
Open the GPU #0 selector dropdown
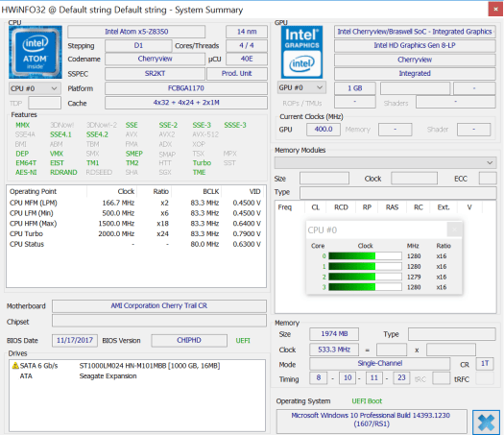pyautogui.click(x=301, y=87)
